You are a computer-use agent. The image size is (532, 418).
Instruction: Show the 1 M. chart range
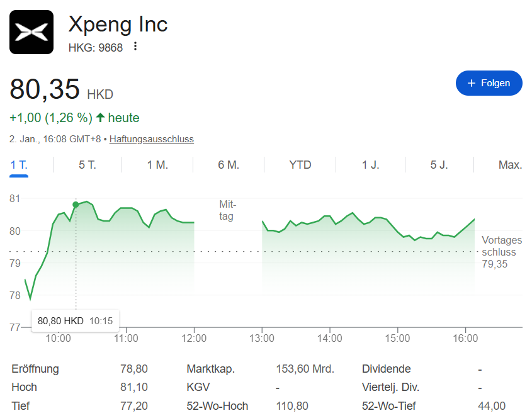point(157,165)
